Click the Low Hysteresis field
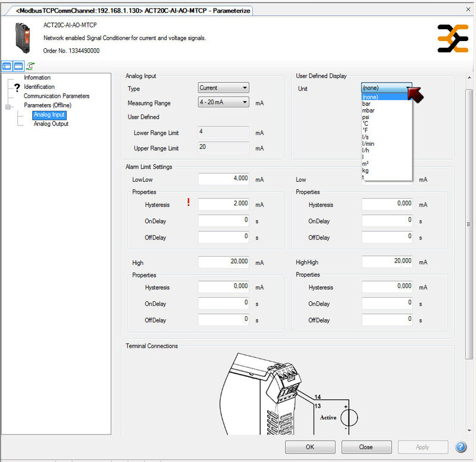Screen dimensions: 476x462 (387, 204)
